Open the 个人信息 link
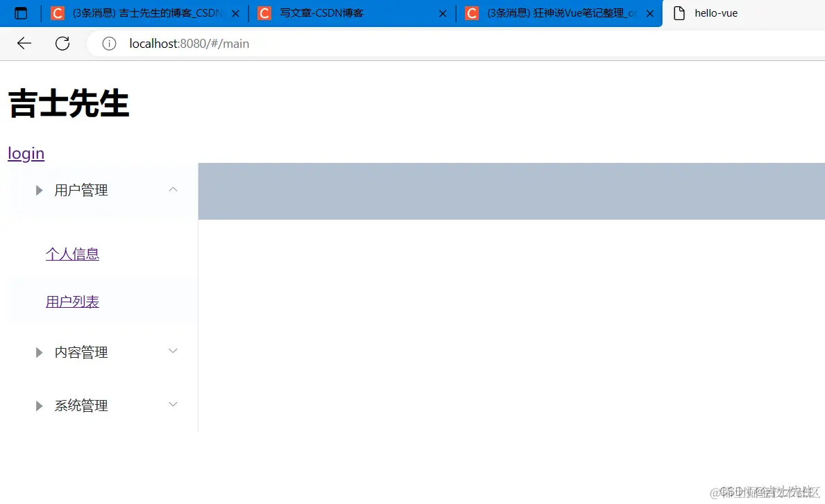This screenshot has width=825, height=504. 73,254
